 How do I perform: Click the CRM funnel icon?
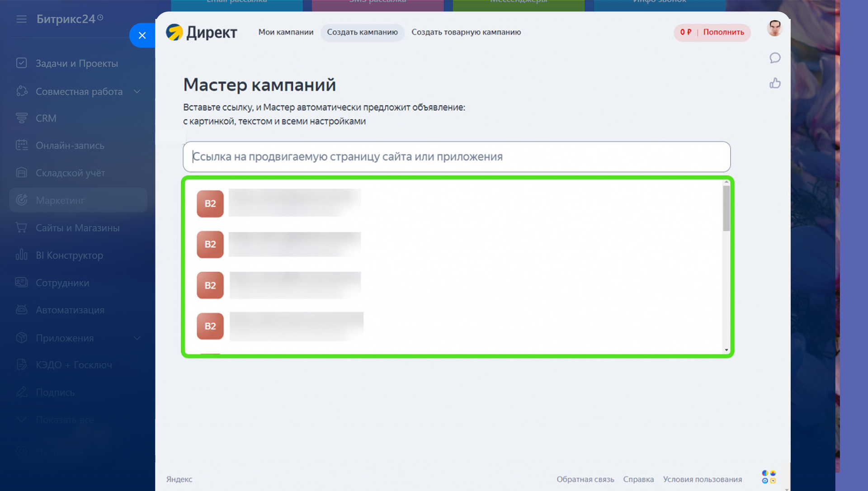point(21,118)
